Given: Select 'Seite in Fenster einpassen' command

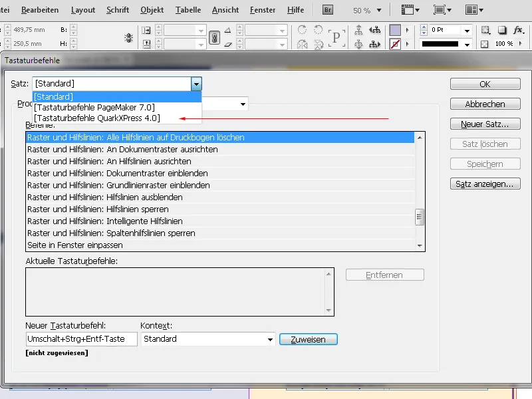Looking at the screenshot, I should tap(220, 245).
